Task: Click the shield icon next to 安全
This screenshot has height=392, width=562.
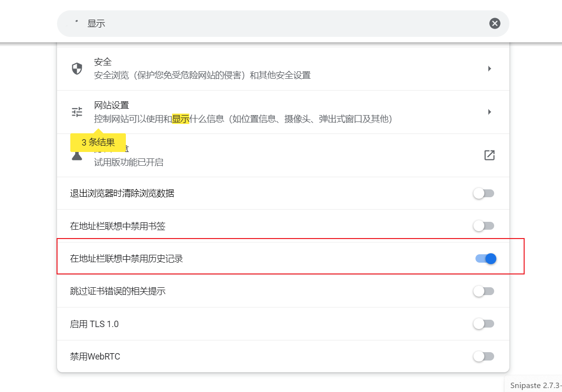Action: (x=77, y=68)
